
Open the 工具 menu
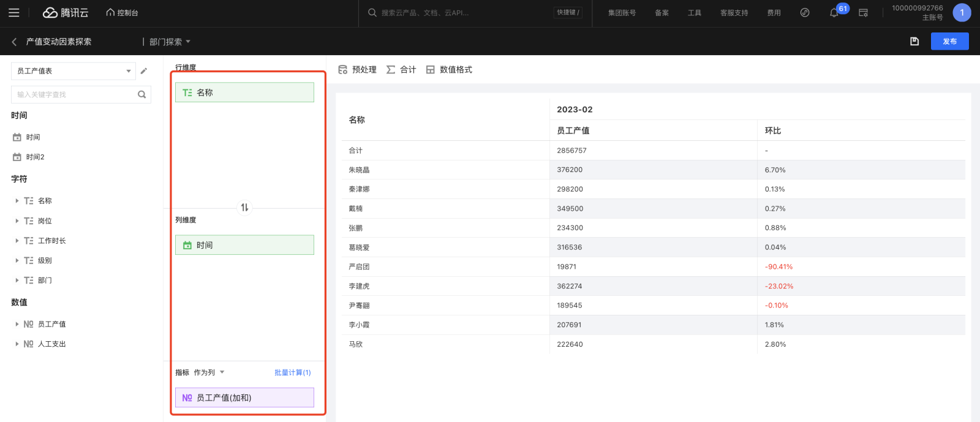point(694,12)
